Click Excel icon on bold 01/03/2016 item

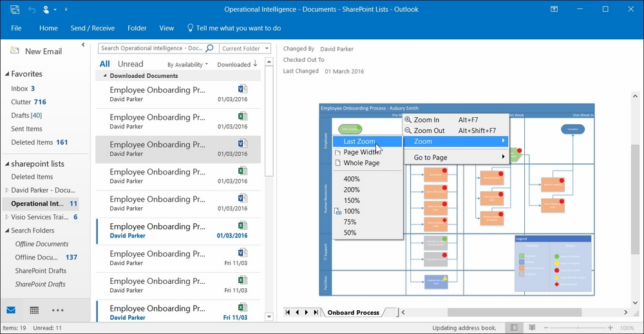coord(242,225)
